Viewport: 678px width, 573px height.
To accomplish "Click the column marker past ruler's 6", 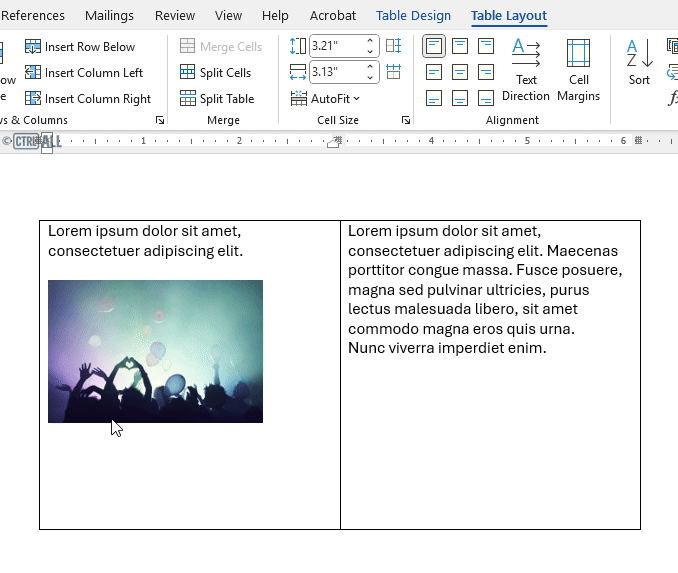I will 638,140.
